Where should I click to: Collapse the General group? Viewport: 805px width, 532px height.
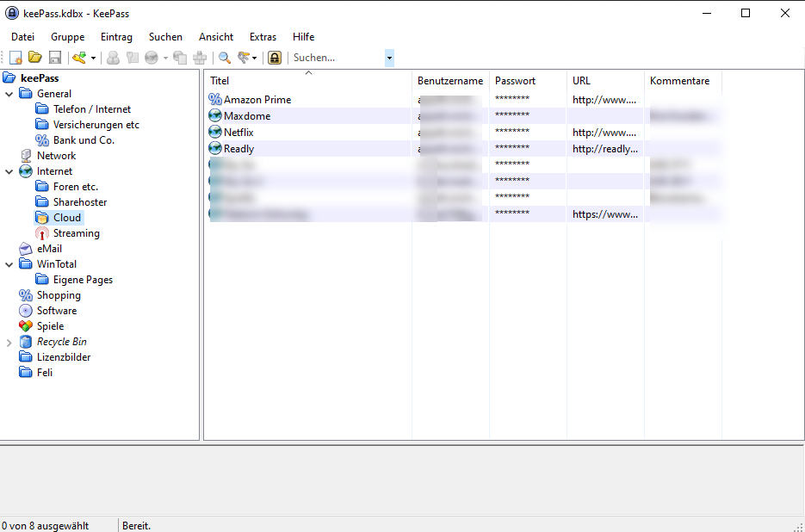pyautogui.click(x=9, y=94)
